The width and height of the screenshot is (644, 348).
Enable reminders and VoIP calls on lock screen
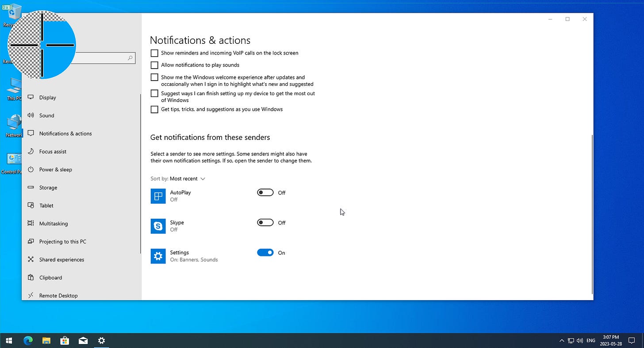(x=154, y=53)
